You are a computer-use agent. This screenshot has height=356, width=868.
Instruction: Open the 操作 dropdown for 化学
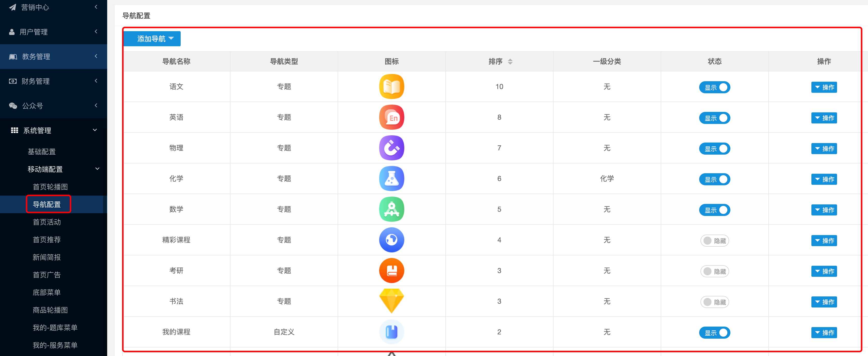pos(824,179)
